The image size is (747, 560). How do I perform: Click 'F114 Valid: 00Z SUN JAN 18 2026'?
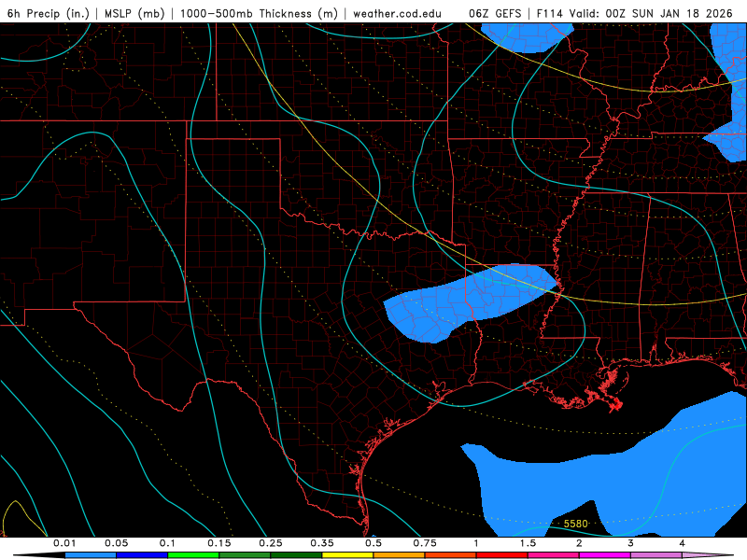coord(635,13)
